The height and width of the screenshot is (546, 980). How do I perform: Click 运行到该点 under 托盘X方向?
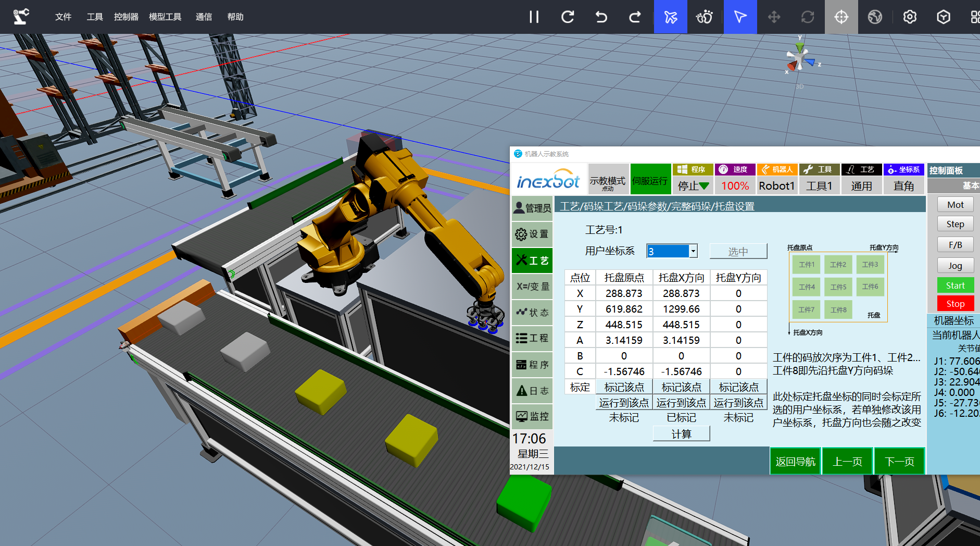(681, 403)
